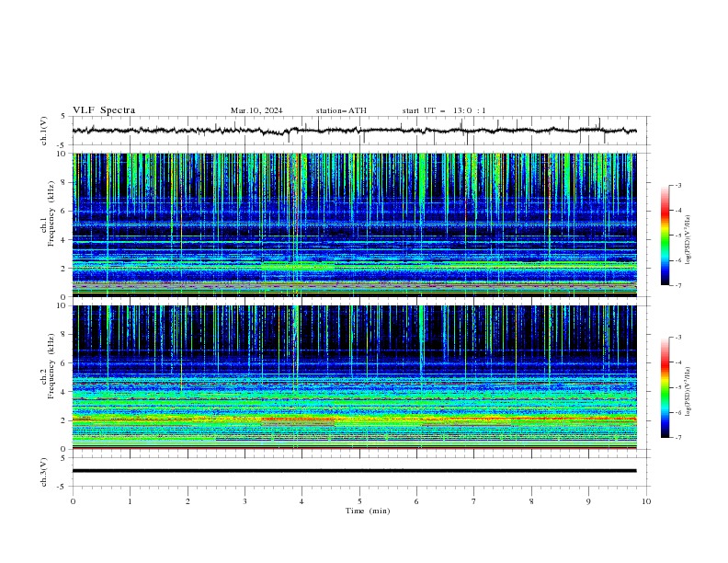Click the '-3' value on ch.1 color bar
Viewport: 728px width, 563px height.
[x=677, y=185]
